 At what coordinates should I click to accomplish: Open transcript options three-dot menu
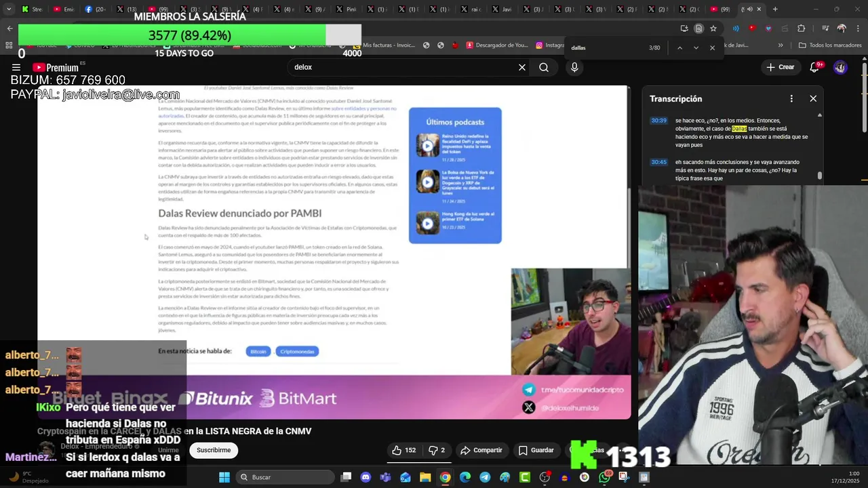[791, 98]
